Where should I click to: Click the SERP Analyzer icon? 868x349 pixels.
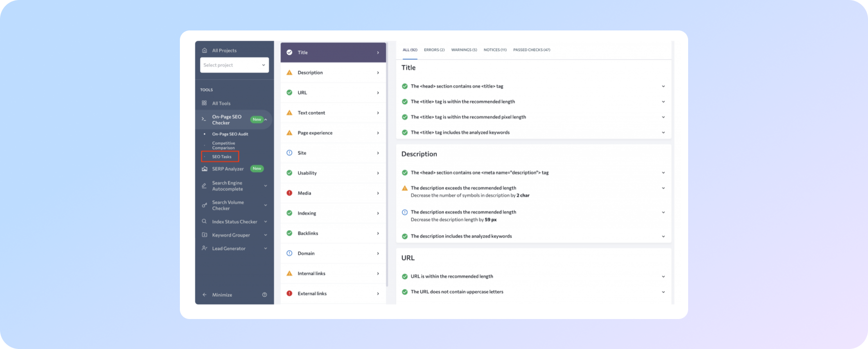pos(204,169)
